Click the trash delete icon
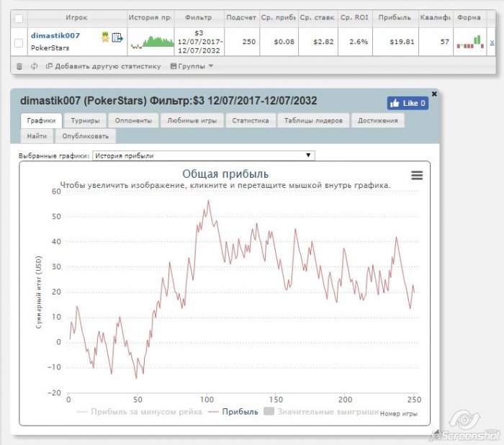504x445 pixels. pyautogui.click(x=19, y=66)
